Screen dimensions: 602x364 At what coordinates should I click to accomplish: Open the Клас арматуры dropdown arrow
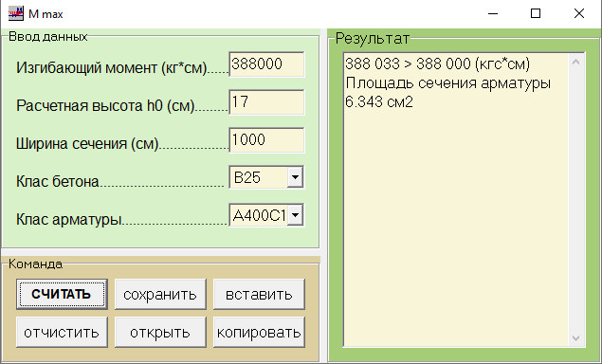[x=295, y=215]
